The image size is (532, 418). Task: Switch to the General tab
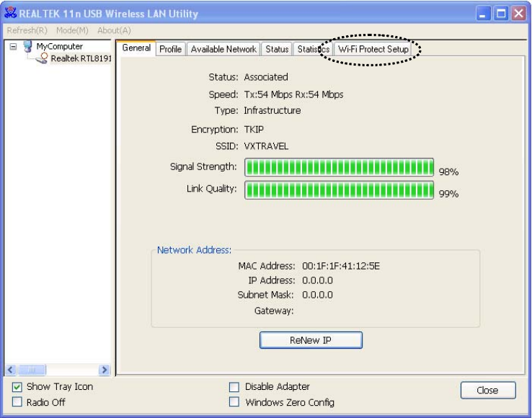(x=136, y=48)
